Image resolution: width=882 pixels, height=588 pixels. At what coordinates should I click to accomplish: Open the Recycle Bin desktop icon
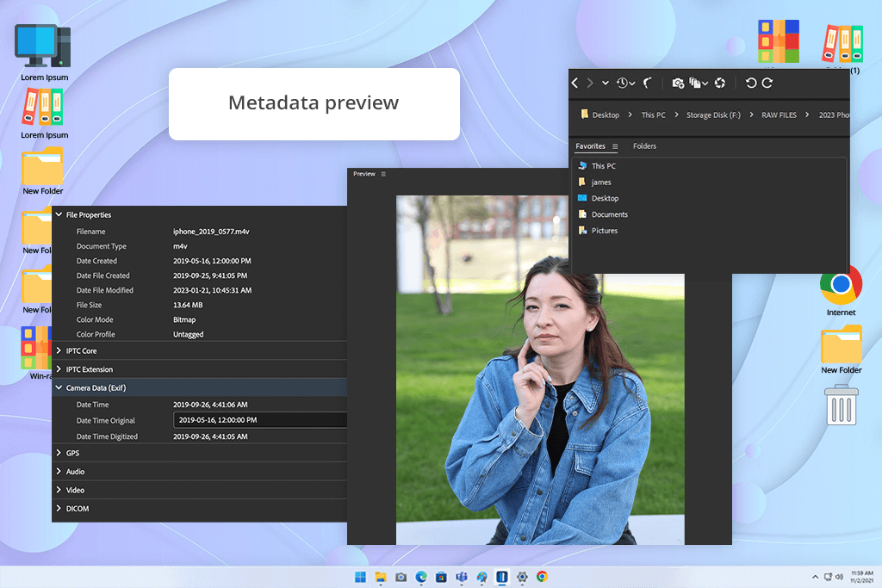842,405
